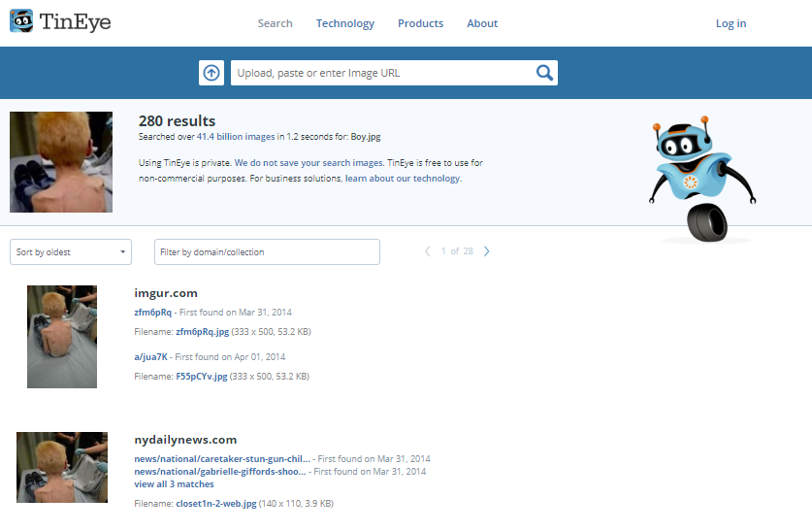Open the gabrielle-giffords news link

point(220,472)
